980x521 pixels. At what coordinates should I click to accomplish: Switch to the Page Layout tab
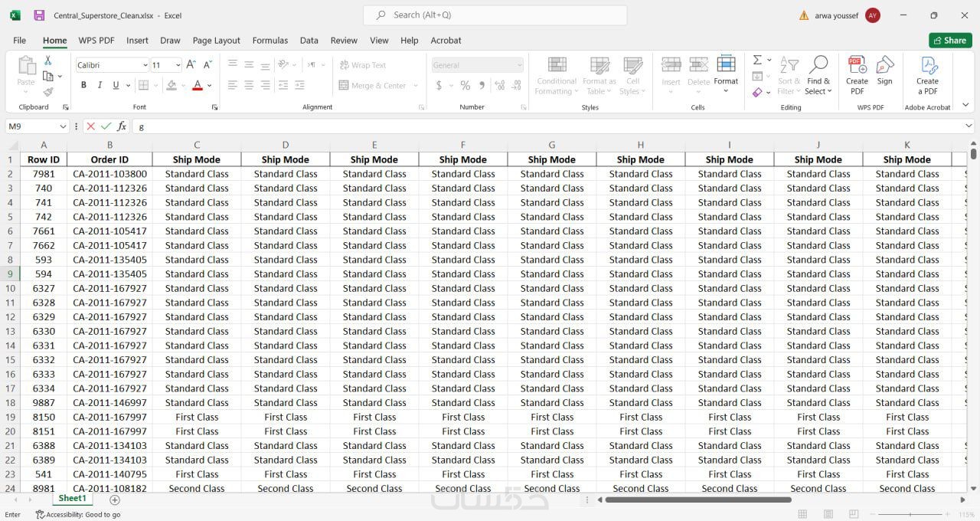point(217,41)
